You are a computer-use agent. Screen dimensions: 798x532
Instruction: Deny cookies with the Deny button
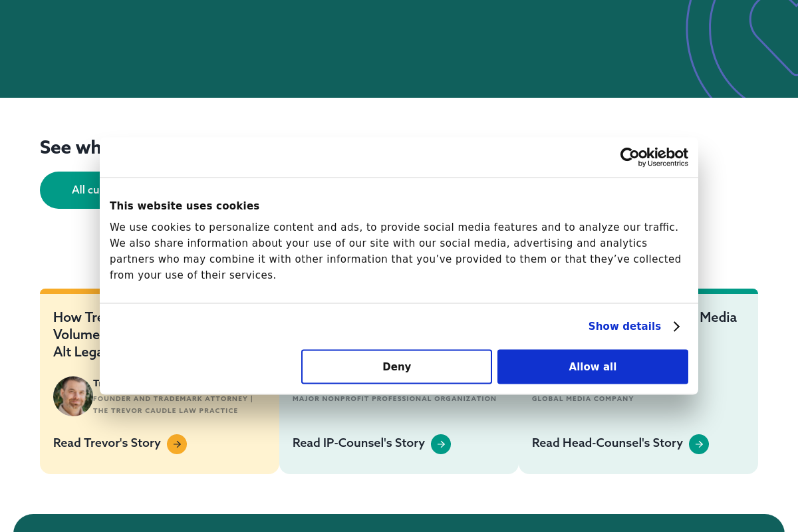coord(396,366)
